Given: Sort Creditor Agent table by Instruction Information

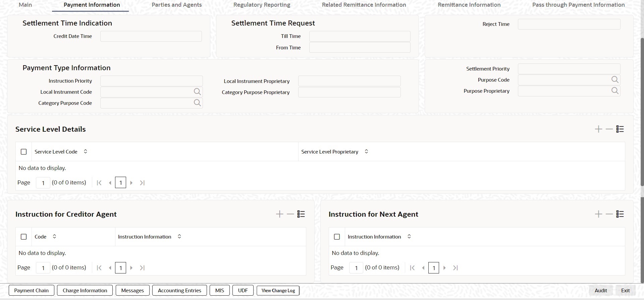Looking at the screenshot, I should (179, 237).
